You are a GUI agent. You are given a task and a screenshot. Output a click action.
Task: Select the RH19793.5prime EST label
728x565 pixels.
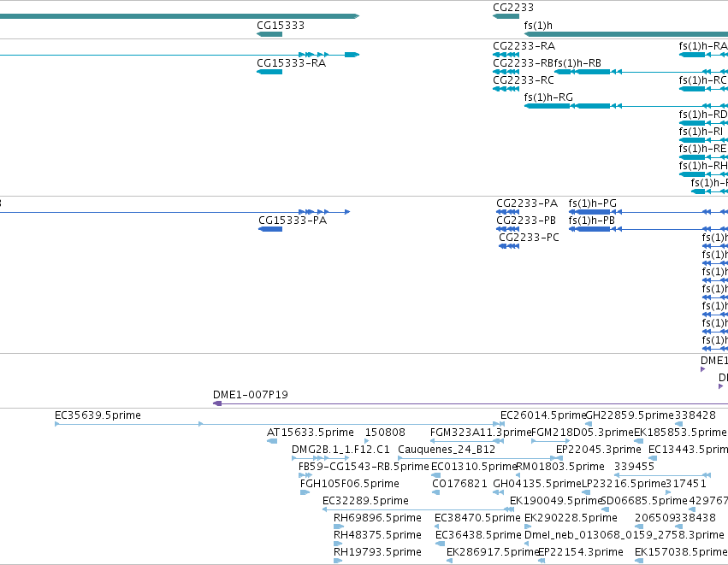click(x=377, y=552)
